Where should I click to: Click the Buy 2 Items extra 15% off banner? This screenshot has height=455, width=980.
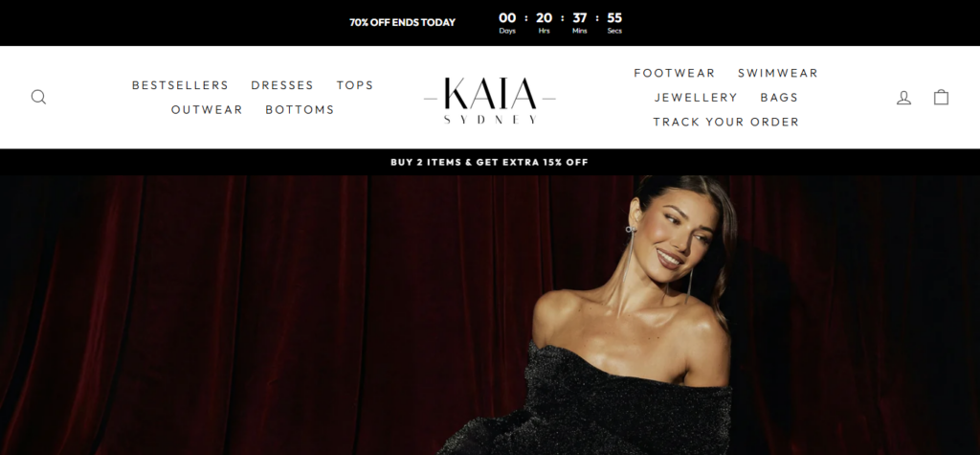coord(489,162)
